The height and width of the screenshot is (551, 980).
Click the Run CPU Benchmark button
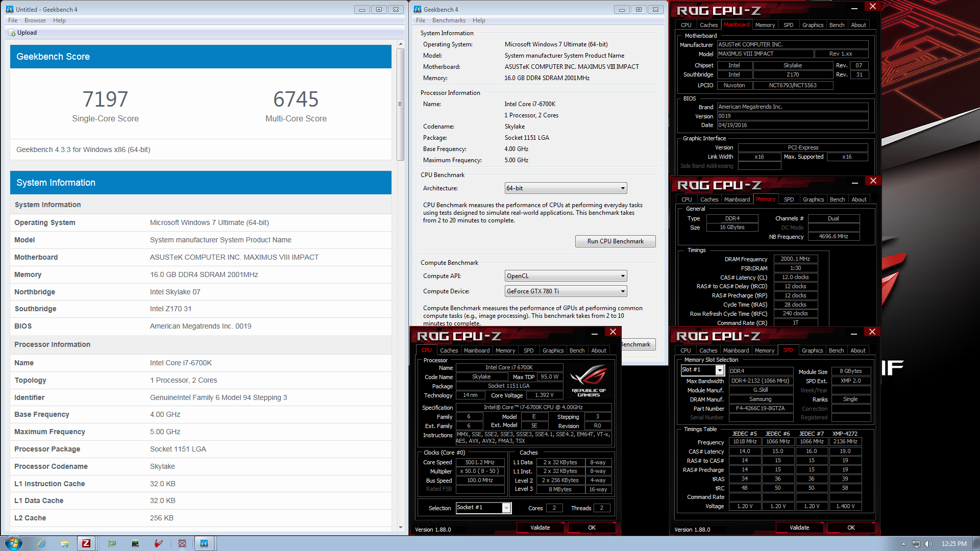pyautogui.click(x=615, y=241)
